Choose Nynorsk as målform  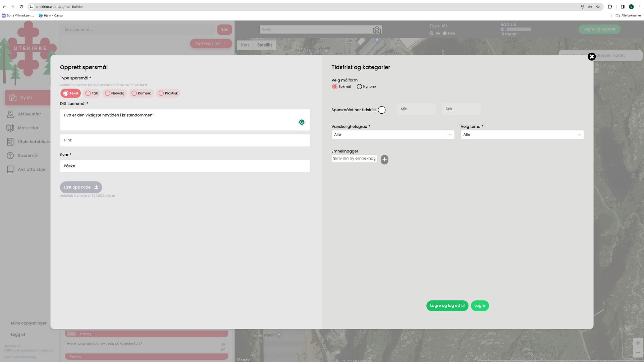(x=359, y=87)
